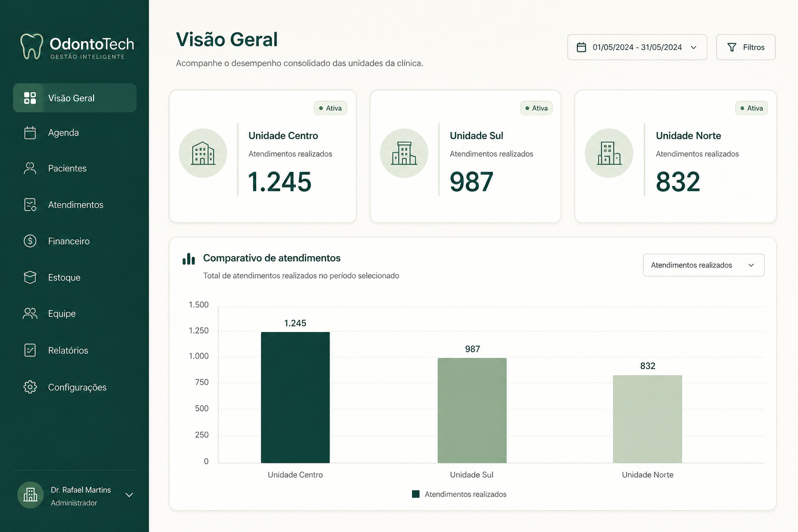The height and width of the screenshot is (532, 798).
Task: Click the 1.000 y-axis tick label
Action: point(198,356)
